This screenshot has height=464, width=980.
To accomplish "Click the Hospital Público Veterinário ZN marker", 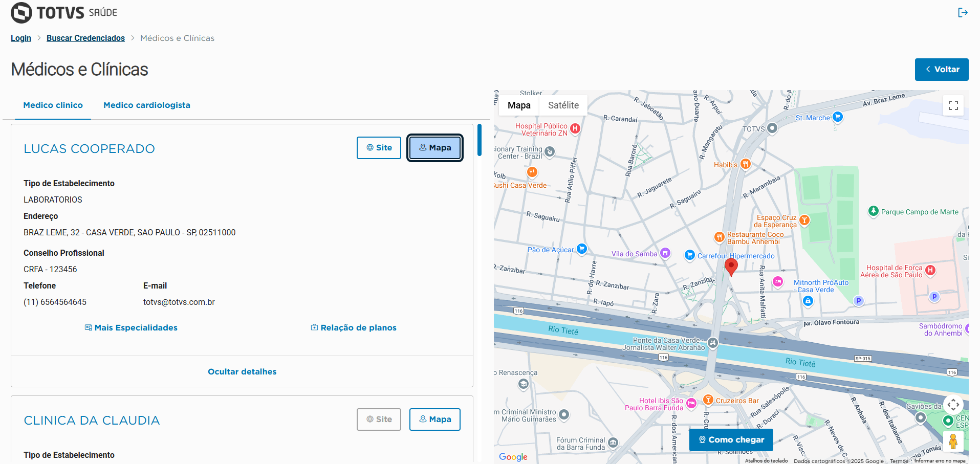I will click(x=575, y=128).
